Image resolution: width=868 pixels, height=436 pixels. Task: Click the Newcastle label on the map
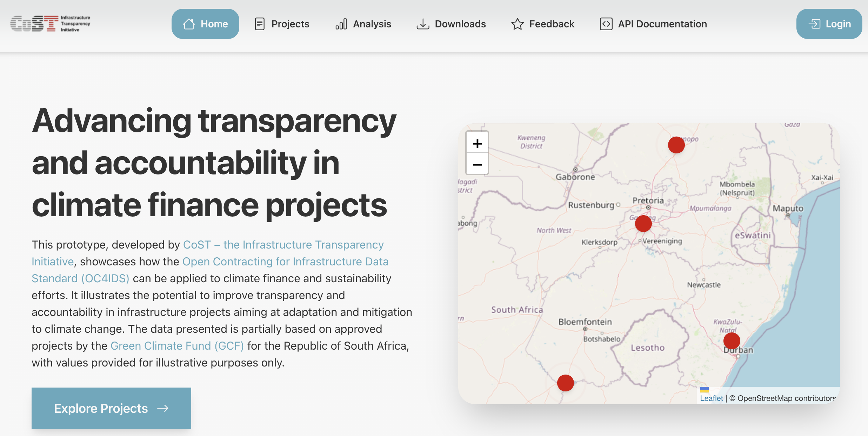(704, 285)
